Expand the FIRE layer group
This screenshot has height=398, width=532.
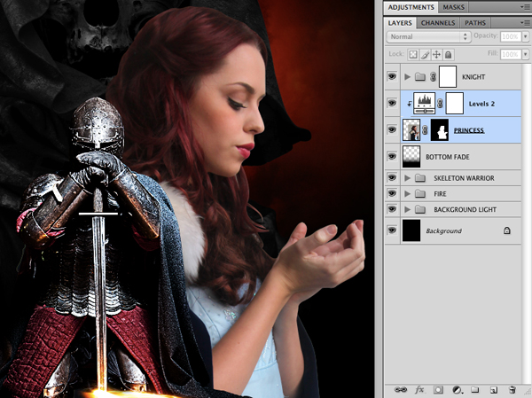[x=407, y=193]
